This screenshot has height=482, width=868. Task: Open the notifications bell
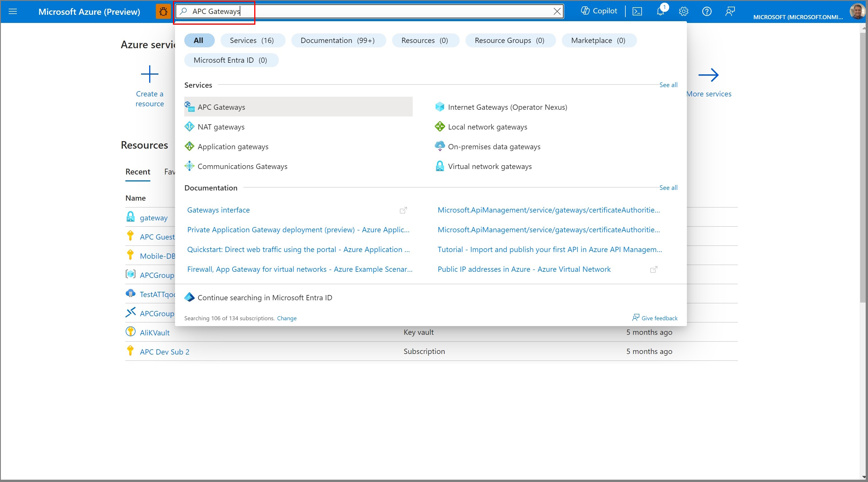(661, 11)
